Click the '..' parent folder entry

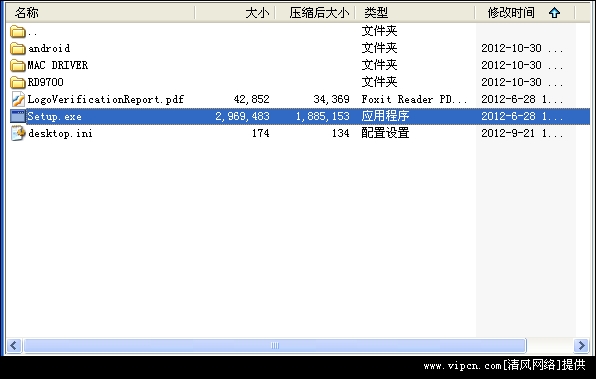(33, 32)
